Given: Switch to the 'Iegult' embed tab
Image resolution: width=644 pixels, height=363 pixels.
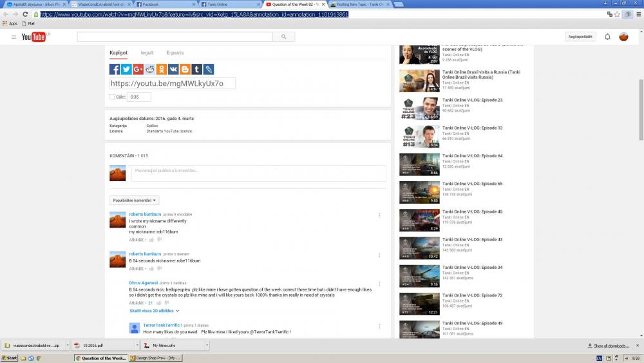Looking at the screenshot, I should click(x=147, y=52).
